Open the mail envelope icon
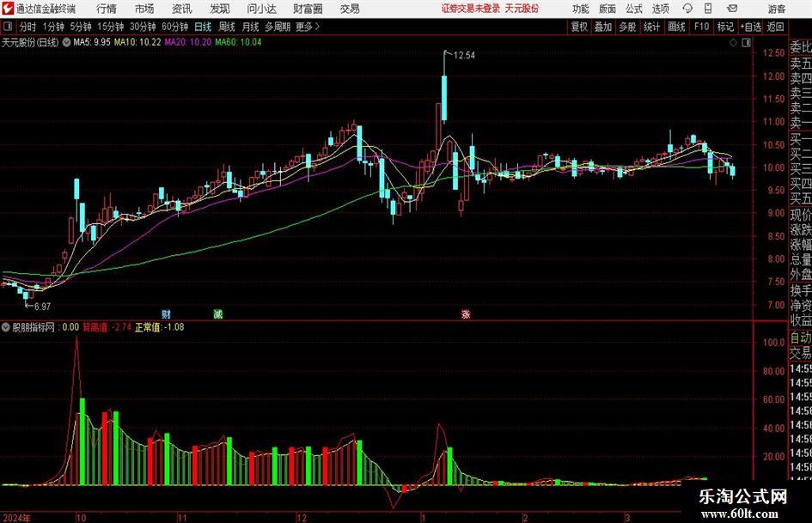The width and height of the screenshot is (812, 523). [732, 9]
